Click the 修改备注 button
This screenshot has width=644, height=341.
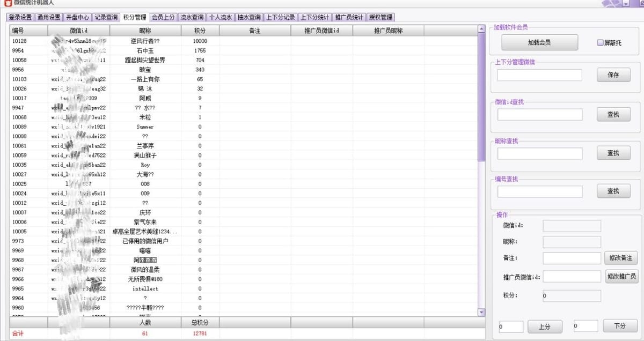[621, 258]
